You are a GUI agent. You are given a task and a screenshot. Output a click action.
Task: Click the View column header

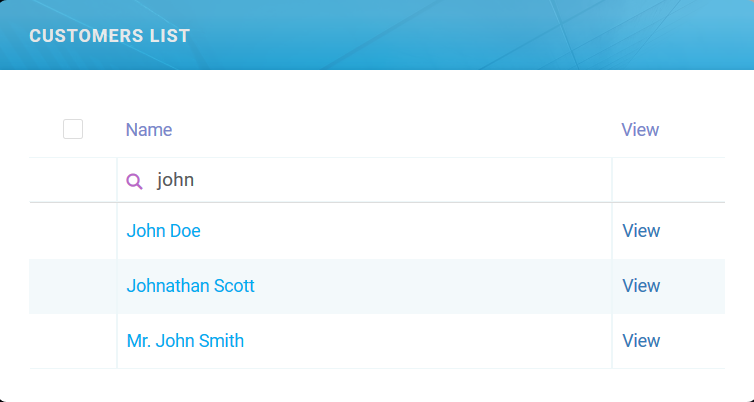point(640,130)
